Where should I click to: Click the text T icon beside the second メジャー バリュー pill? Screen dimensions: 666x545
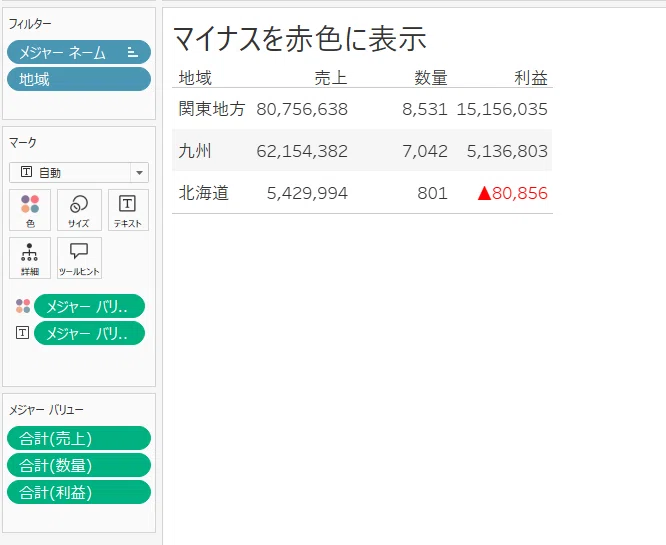point(23,333)
